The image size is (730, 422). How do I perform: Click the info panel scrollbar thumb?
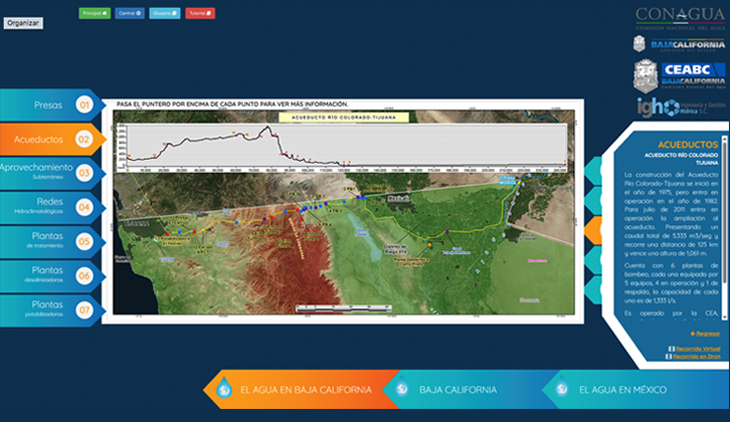[x=724, y=212]
